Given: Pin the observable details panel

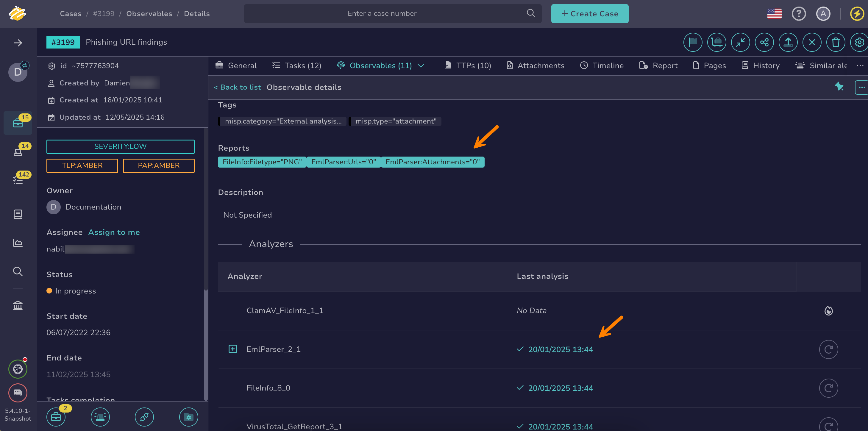Looking at the screenshot, I should (839, 87).
